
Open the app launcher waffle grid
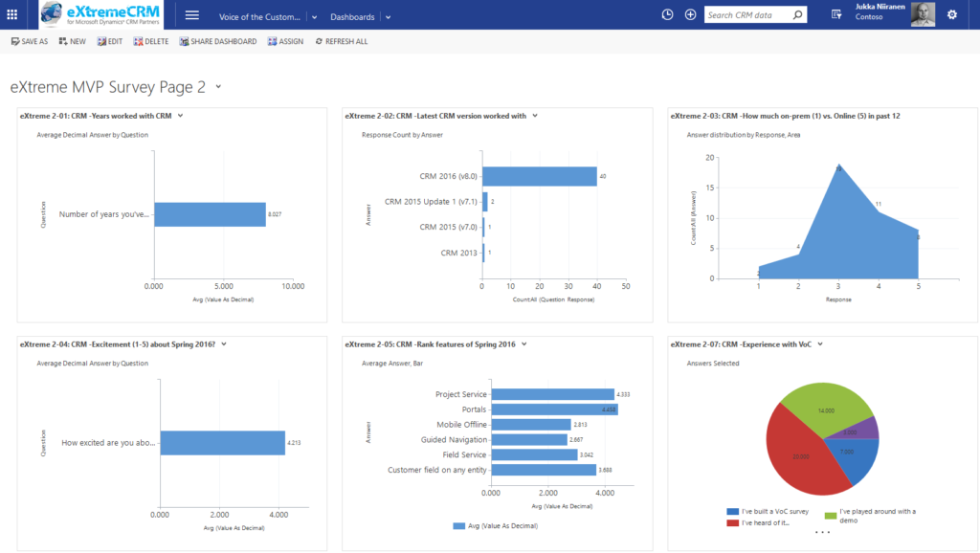[x=11, y=14]
